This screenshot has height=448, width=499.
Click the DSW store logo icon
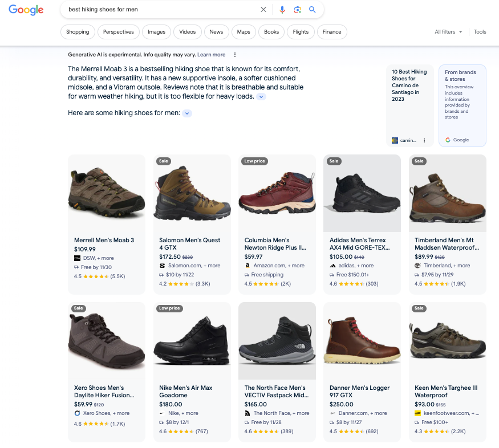[77, 258]
